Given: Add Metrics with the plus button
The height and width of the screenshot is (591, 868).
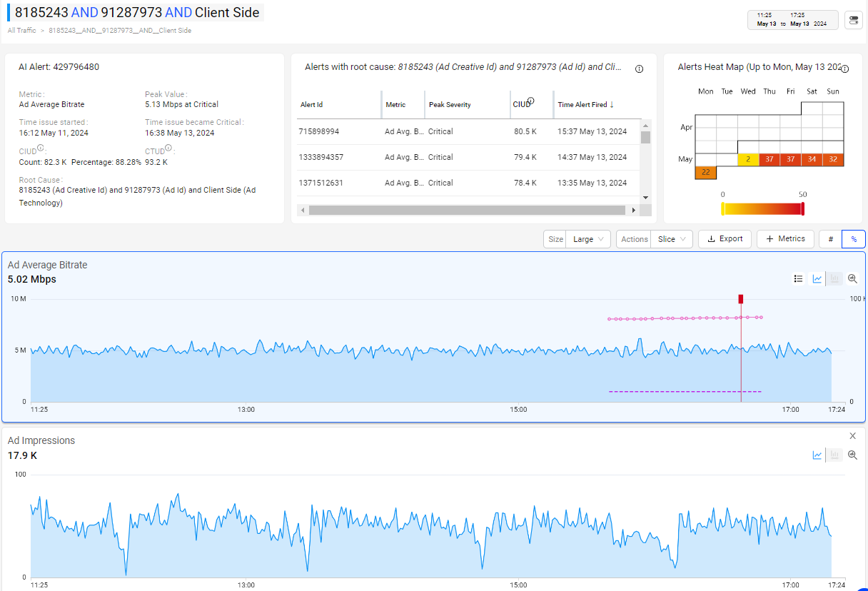Looking at the screenshot, I should (x=785, y=239).
